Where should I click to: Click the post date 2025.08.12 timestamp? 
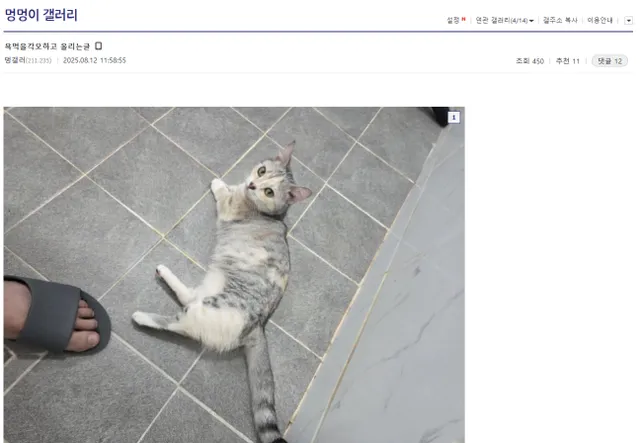pos(94,60)
